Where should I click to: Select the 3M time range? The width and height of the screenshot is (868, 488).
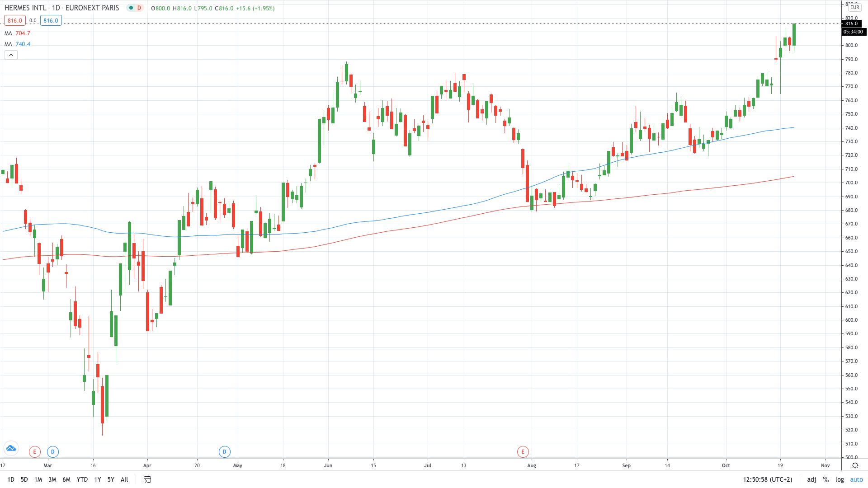pyautogui.click(x=52, y=479)
